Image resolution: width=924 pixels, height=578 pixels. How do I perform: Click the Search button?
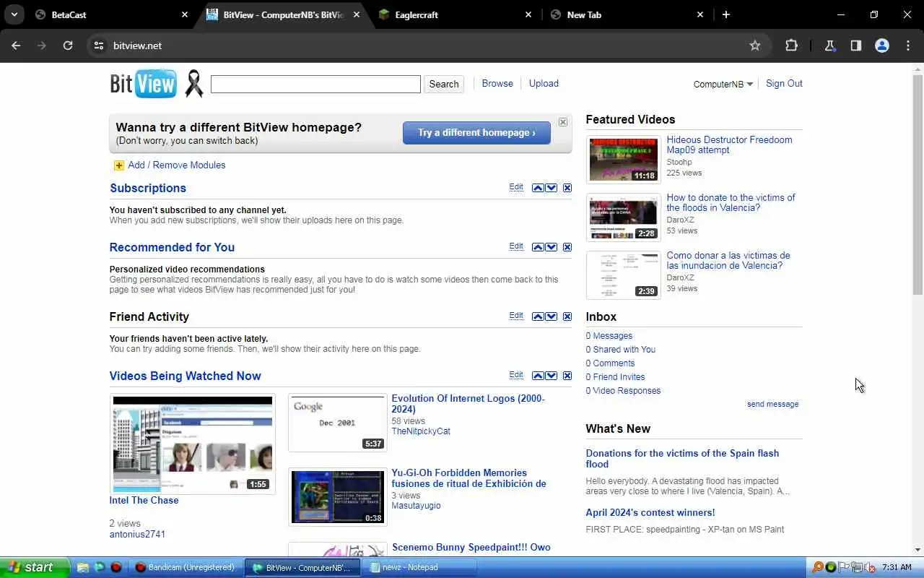click(x=443, y=84)
